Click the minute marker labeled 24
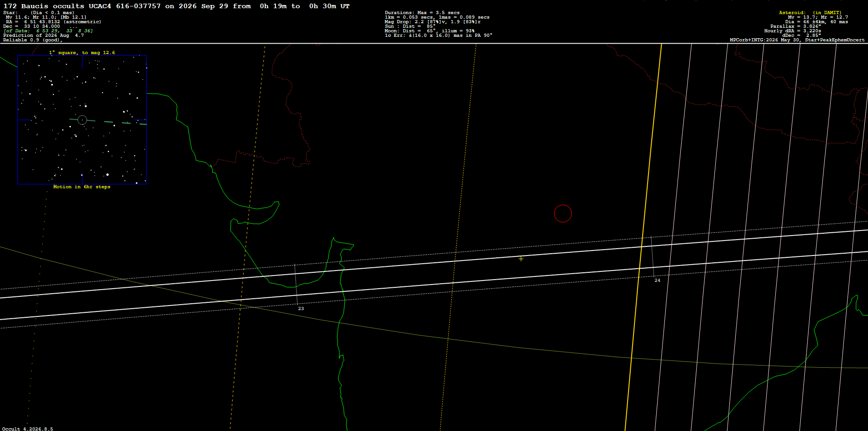The image size is (868, 431). pyautogui.click(x=657, y=280)
